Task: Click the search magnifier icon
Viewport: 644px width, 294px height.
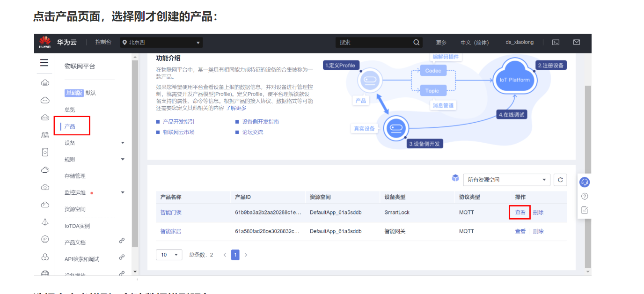Action: 417,42
